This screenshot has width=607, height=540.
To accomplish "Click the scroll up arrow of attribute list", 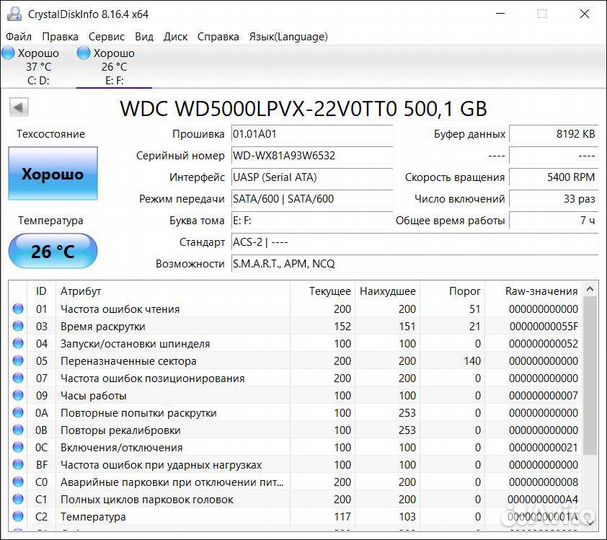I will (x=590, y=289).
